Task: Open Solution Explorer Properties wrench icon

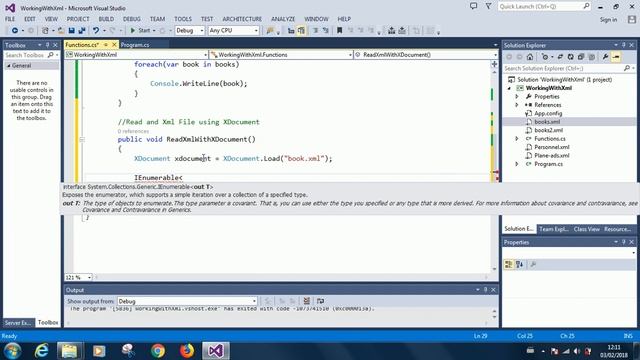Action: (x=605, y=57)
